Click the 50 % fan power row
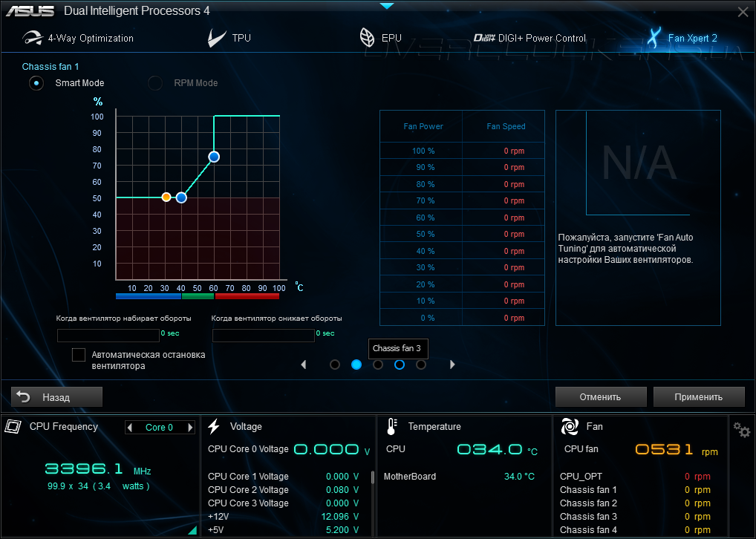 (x=462, y=235)
